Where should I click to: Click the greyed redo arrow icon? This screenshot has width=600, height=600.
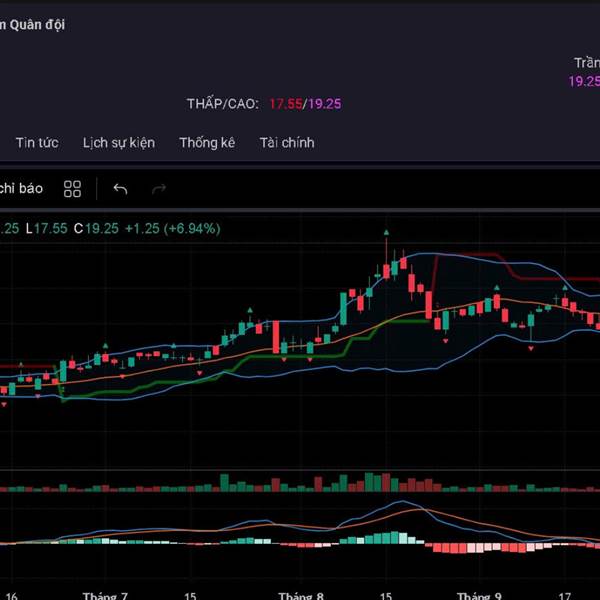coord(158,189)
